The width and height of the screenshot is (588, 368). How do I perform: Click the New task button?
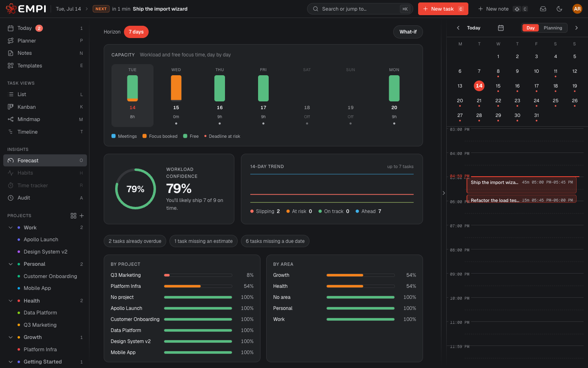(x=443, y=9)
